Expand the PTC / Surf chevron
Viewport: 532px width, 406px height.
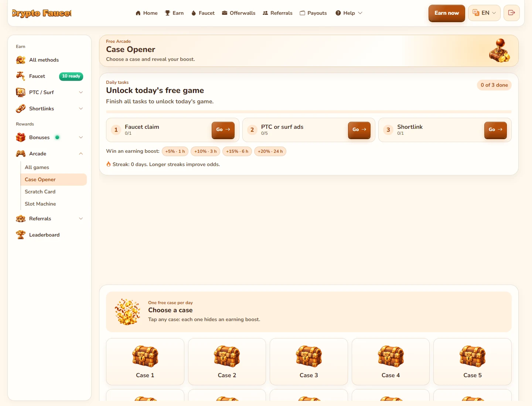tap(81, 92)
